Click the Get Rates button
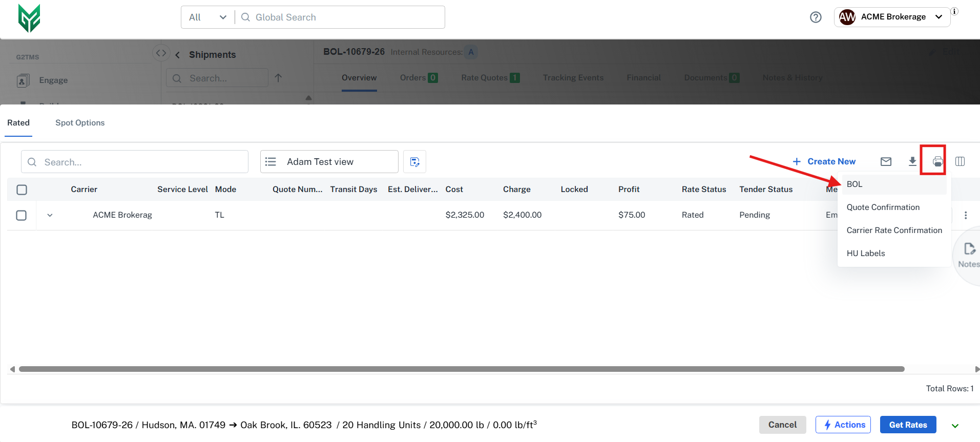Viewport: 980px width, 442px height. coord(908,425)
